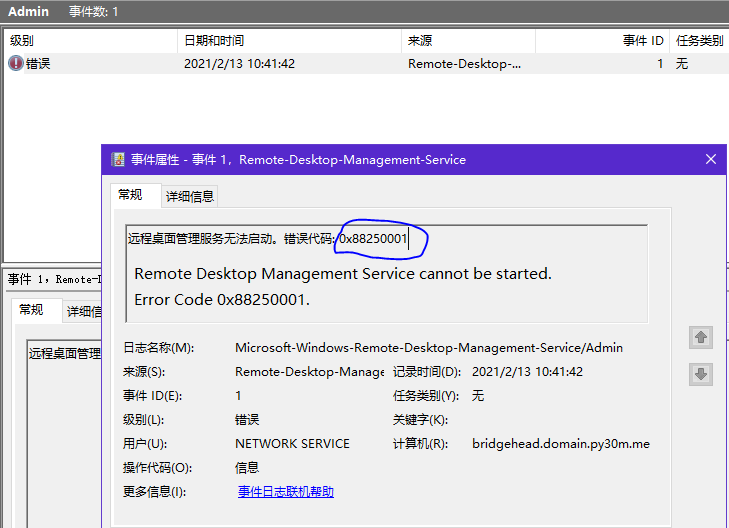This screenshot has height=528, width=729.
Task: Click the 操作代码 value 信息
Action: coord(247,468)
